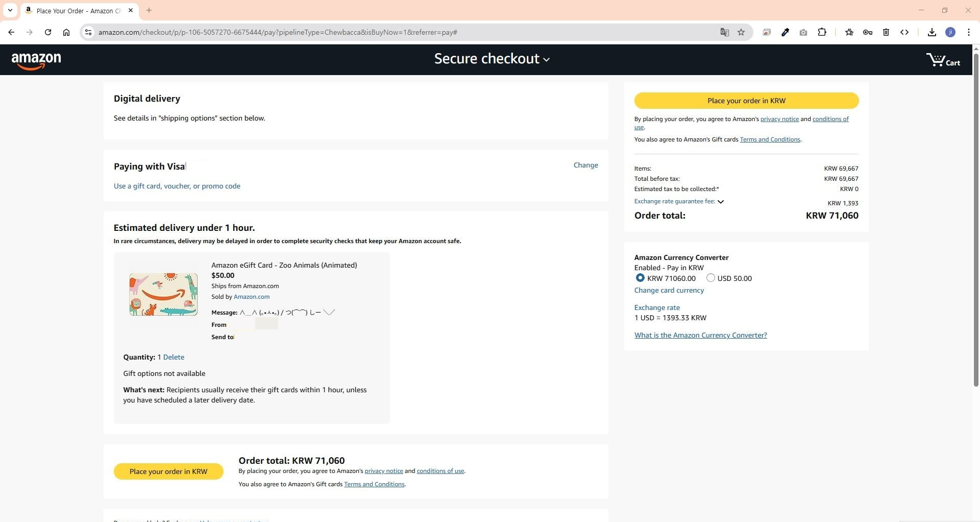
Task: Open bottom conditions of use link
Action: 440,471
